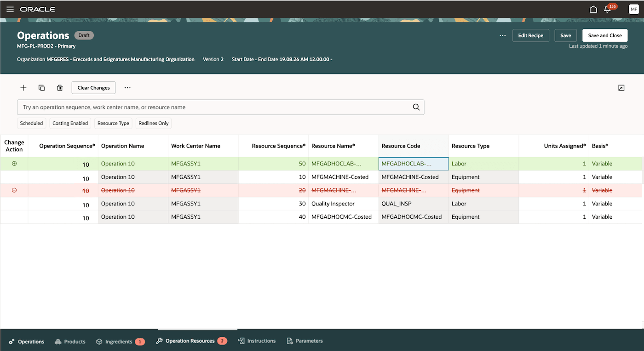The height and width of the screenshot is (351, 644).
Task: Click the Change Action column header
Action: (x=14, y=146)
